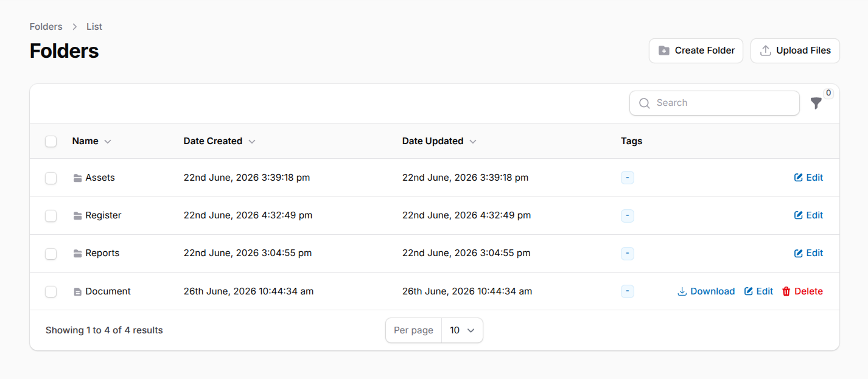Screen dimensions: 868x379
Task: Click the folder-plus icon in Create Folder
Action: point(664,50)
